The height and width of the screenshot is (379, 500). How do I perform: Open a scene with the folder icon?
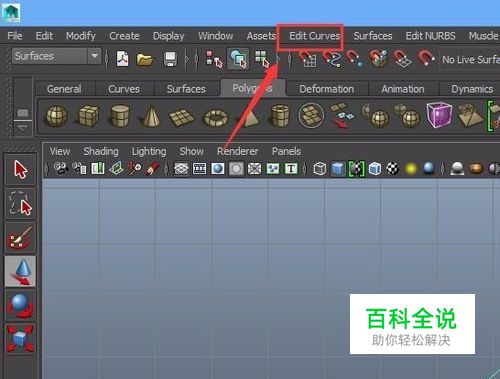(x=145, y=59)
